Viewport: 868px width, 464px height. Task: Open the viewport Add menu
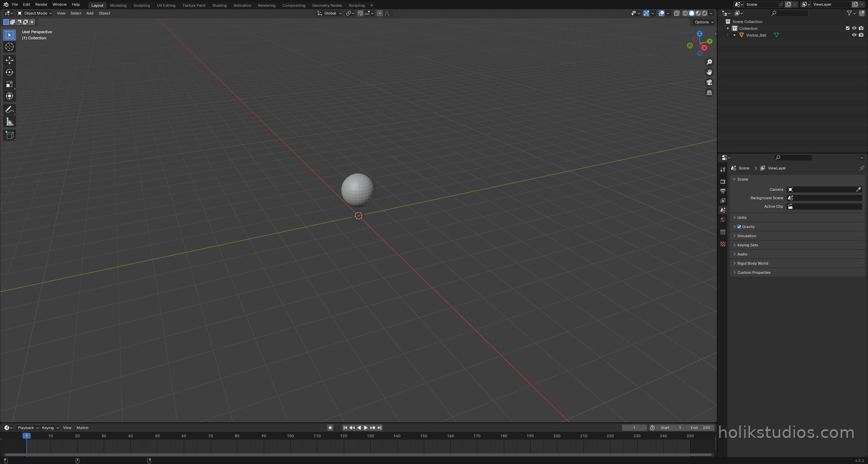(x=90, y=13)
